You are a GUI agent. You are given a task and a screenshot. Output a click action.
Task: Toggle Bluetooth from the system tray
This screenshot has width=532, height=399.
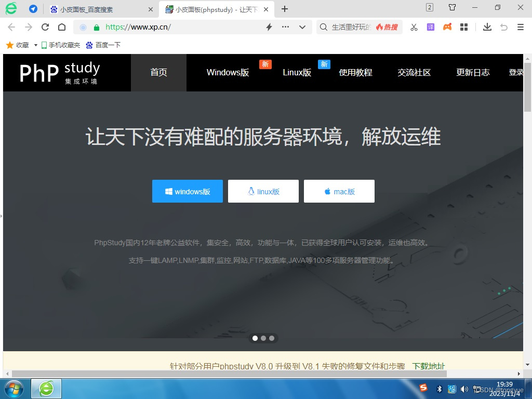click(x=439, y=389)
